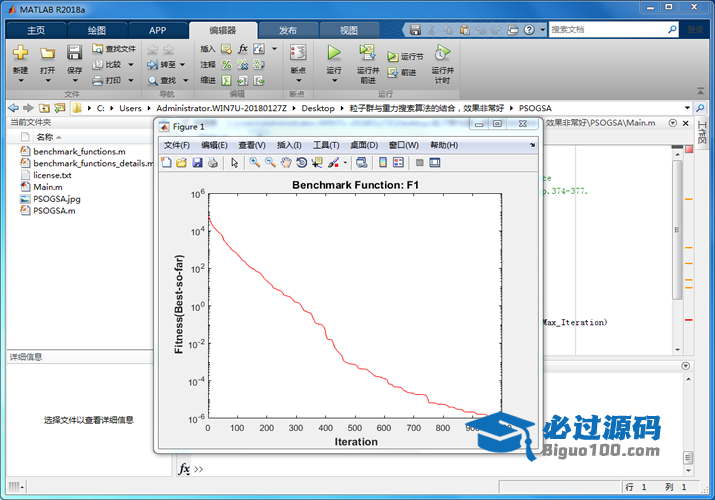This screenshot has height=500, width=715.
Task: Select the Zoom Out tool in Figure 1
Action: [270, 162]
